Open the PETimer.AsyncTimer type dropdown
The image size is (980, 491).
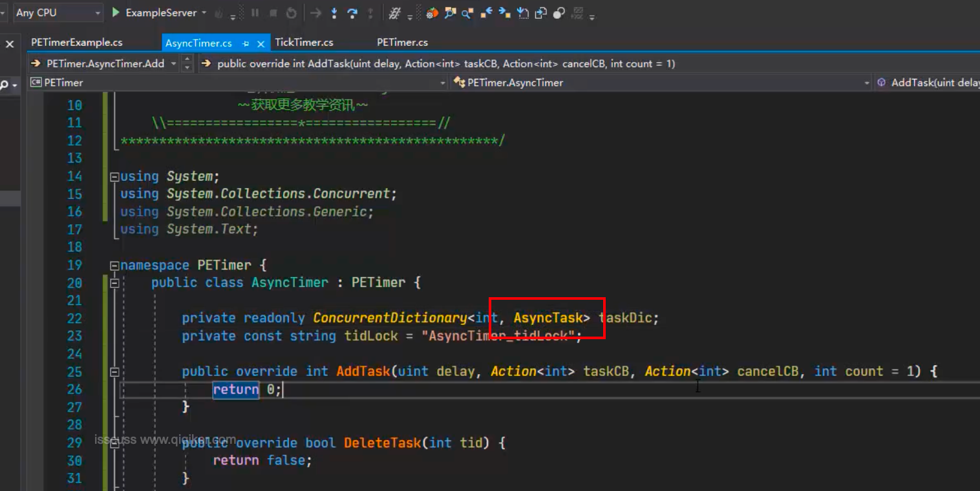point(661,83)
